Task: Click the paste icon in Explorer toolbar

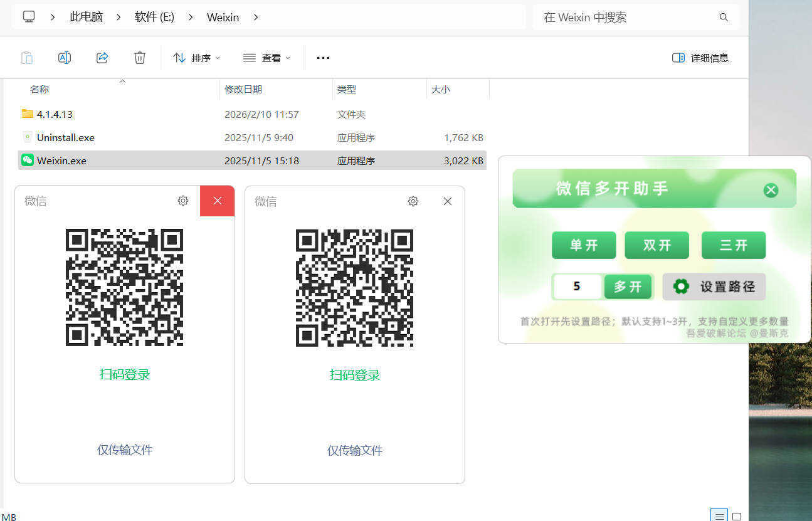Action: click(x=27, y=58)
